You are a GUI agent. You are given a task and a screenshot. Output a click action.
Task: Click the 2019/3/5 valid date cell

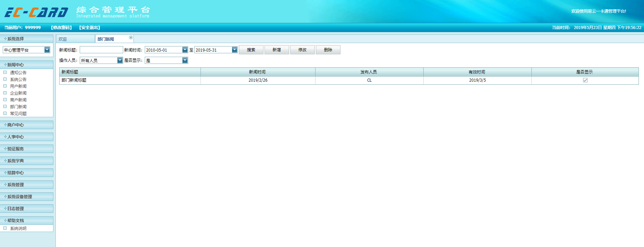pos(477,80)
